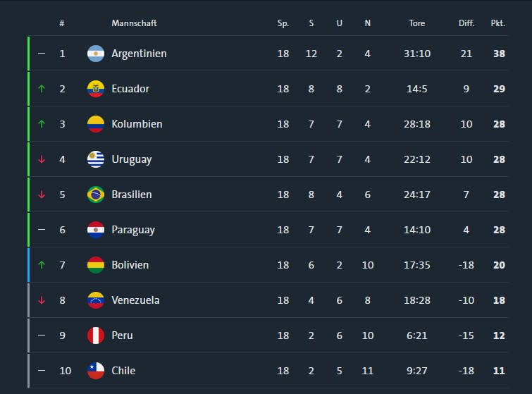This screenshot has height=394, width=532.
Task: Click the Diff. column header
Action: coord(466,23)
